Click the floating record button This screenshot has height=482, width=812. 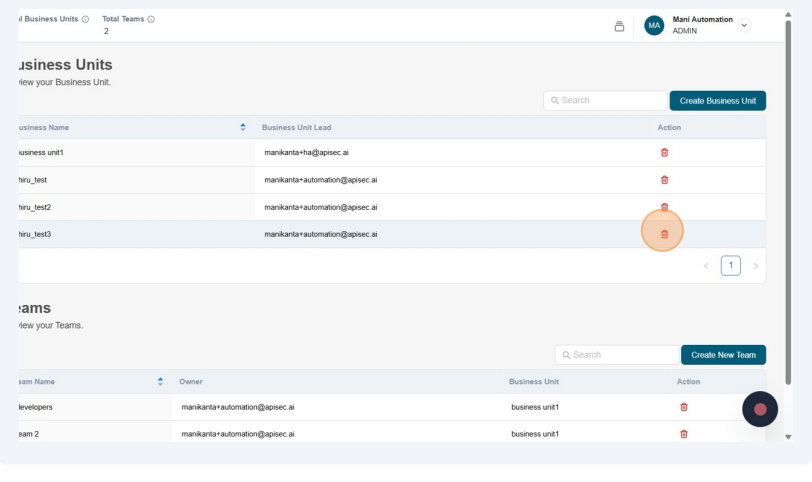click(760, 409)
